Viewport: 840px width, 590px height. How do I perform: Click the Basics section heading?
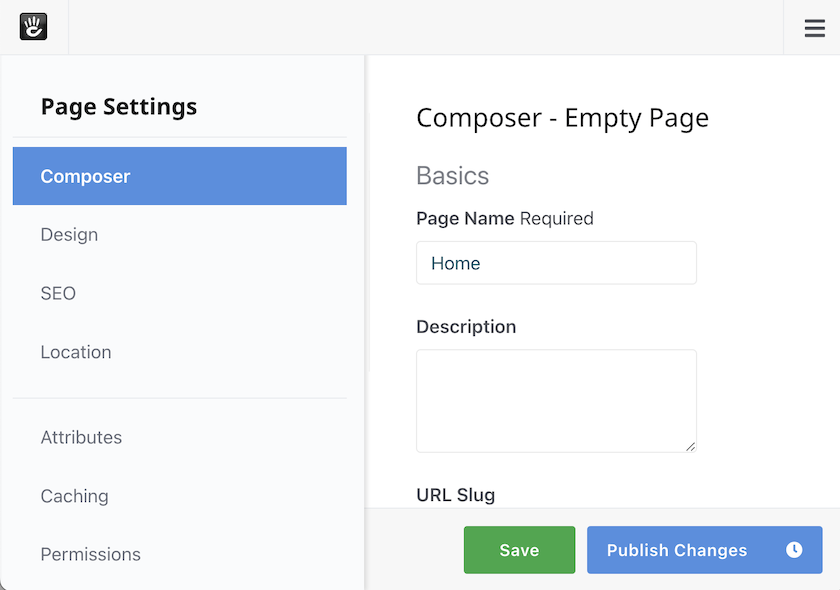tap(452, 176)
